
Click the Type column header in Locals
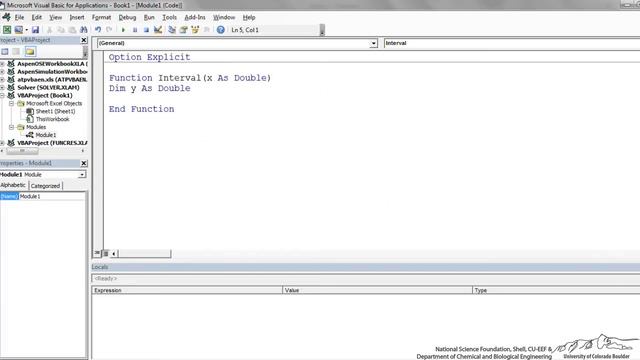pos(556,290)
